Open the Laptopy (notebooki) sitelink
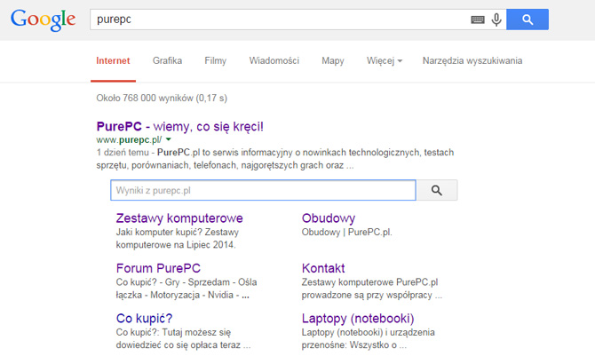 (358, 319)
